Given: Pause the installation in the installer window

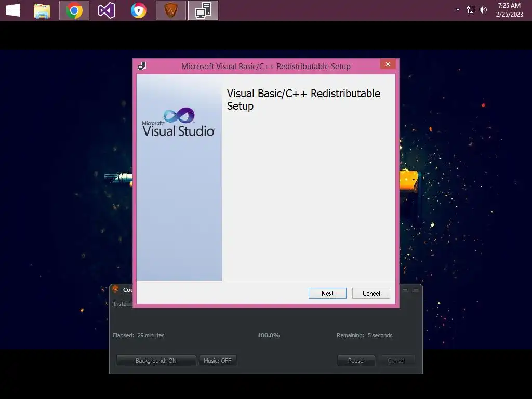Looking at the screenshot, I should pyautogui.click(x=356, y=361).
